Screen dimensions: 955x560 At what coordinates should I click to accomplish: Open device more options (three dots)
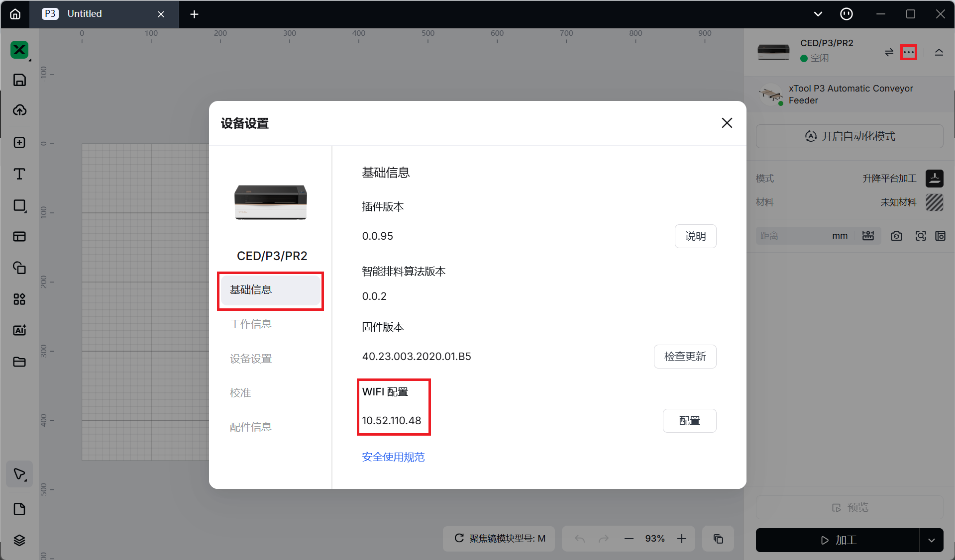click(909, 52)
